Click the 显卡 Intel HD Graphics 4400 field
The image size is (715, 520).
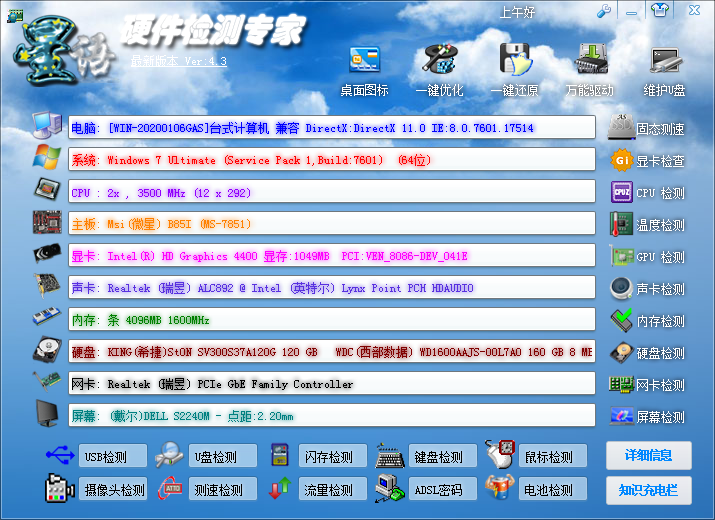coord(332,255)
